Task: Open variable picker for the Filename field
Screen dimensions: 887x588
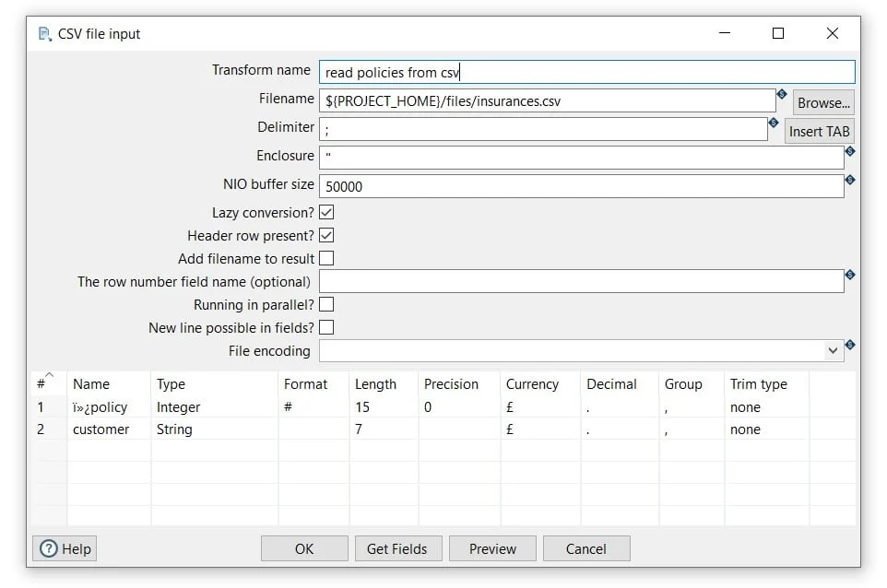Action: coord(782,92)
